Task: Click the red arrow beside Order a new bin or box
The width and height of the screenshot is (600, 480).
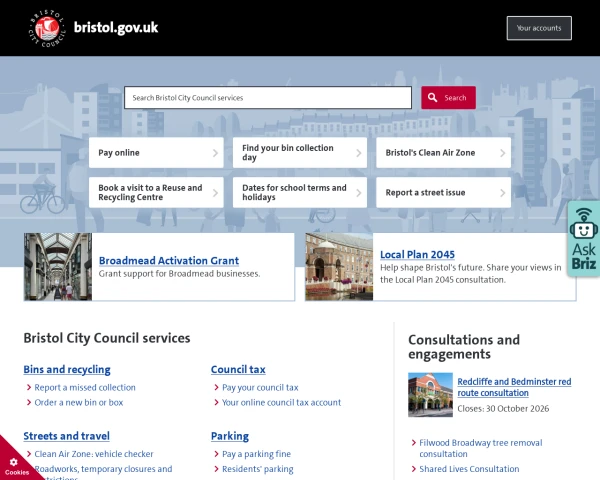Action: (29, 402)
